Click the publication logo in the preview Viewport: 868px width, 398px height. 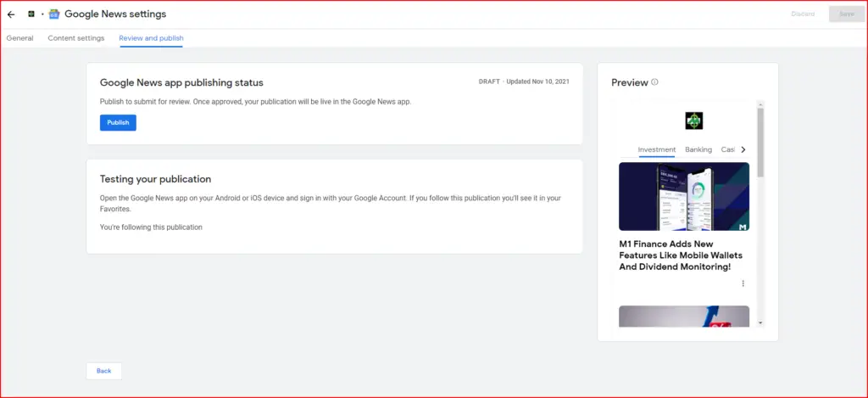[x=693, y=121]
